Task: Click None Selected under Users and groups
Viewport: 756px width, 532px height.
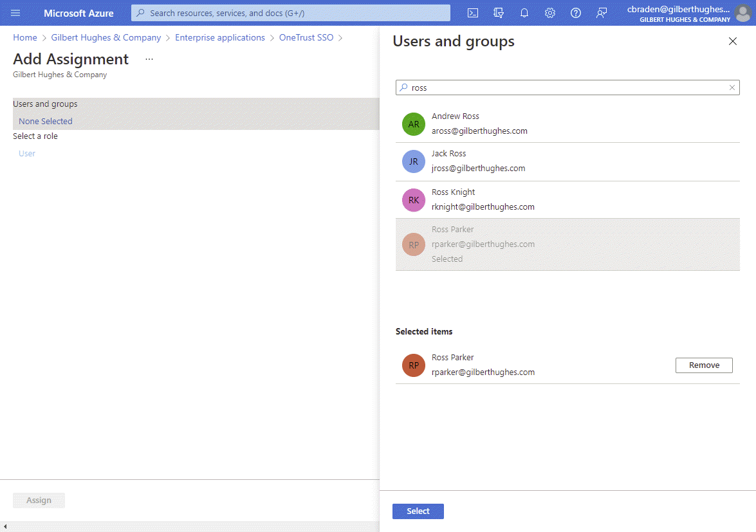Action: (45, 122)
